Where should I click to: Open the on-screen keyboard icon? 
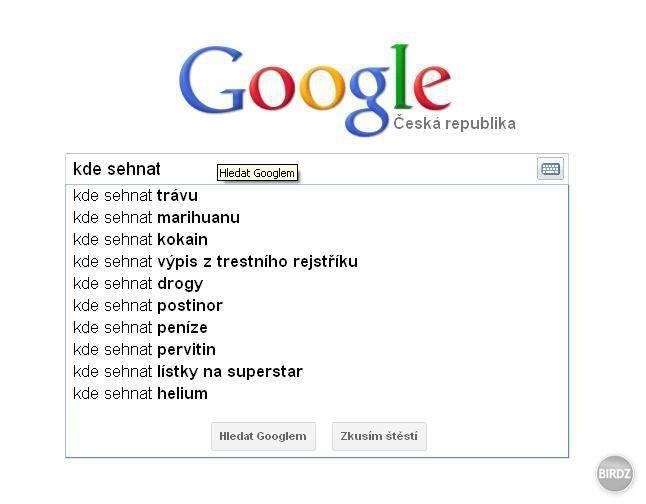click(550, 169)
